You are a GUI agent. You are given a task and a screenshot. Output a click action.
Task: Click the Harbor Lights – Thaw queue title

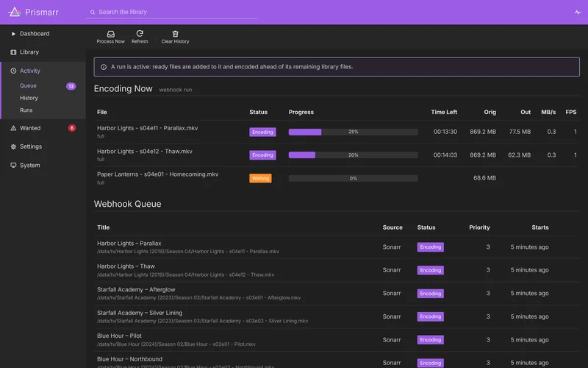(x=126, y=266)
